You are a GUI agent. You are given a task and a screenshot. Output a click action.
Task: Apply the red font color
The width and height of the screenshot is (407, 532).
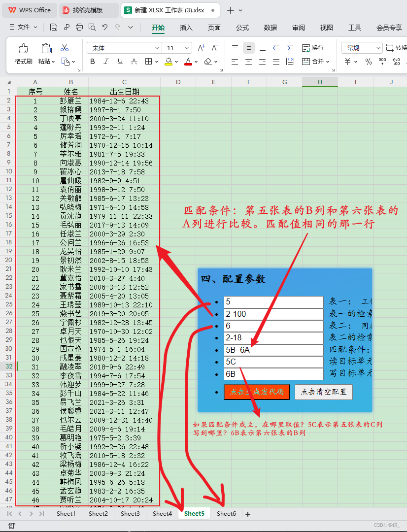188,62
